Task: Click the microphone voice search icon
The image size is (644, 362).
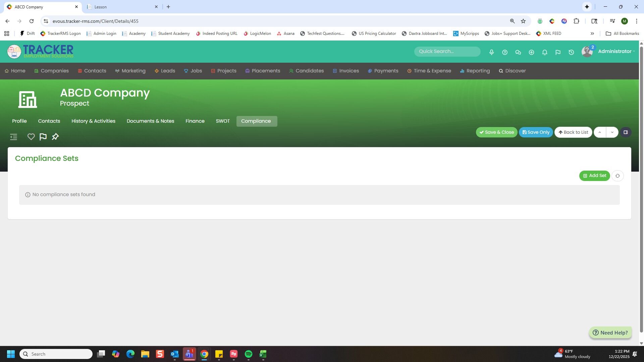Action: click(491, 52)
